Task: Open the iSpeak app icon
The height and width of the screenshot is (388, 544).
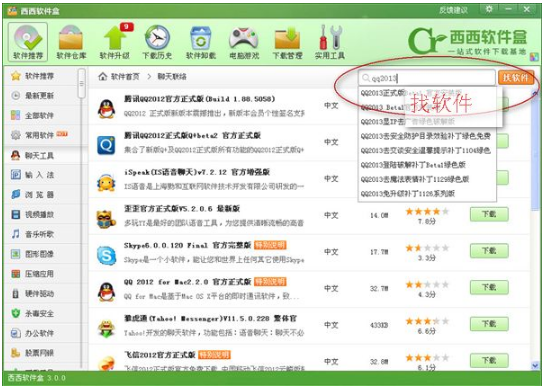Action: pyautogui.click(x=106, y=182)
